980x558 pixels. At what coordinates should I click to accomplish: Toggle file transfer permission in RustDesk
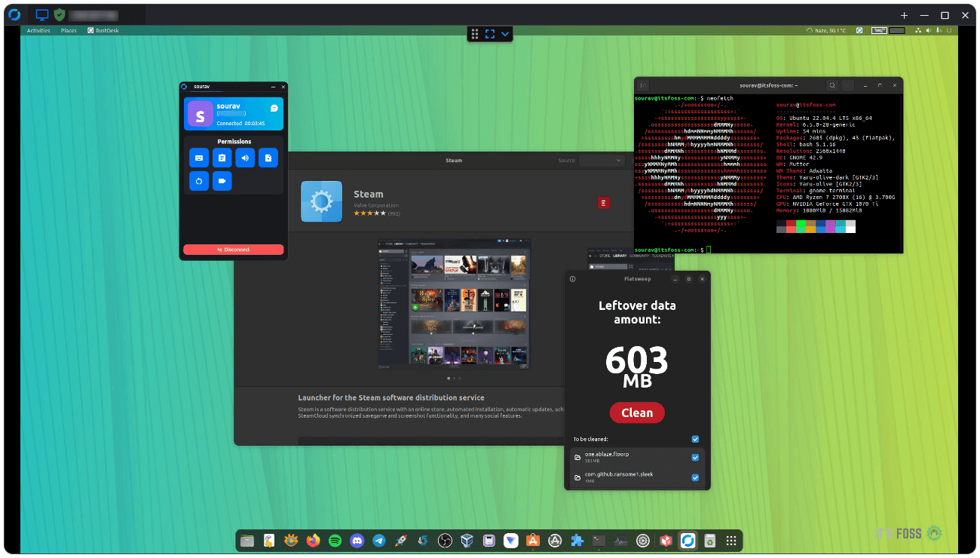pyautogui.click(x=268, y=158)
